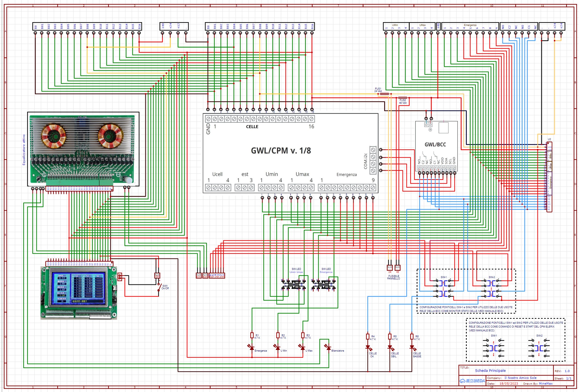Select the active equalizer board image
The image size is (579, 392).
pyautogui.click(x=83, y=149)
